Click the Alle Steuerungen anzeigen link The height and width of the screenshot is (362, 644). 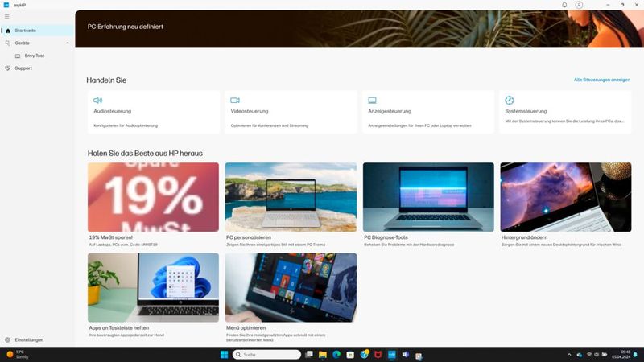[601, 80]
